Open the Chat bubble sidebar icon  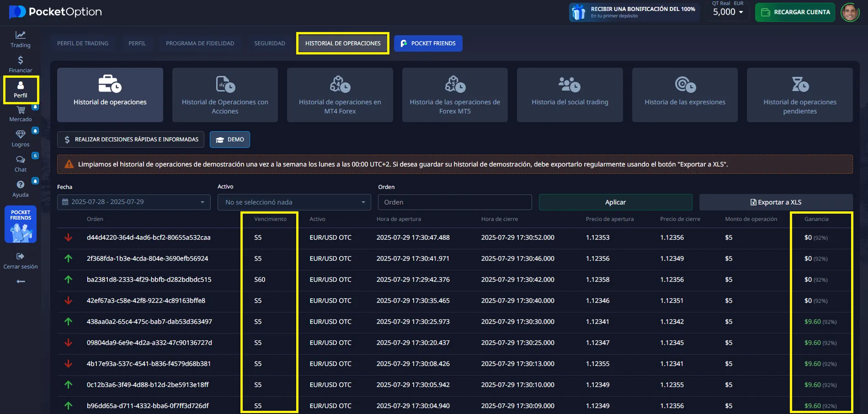21,159
